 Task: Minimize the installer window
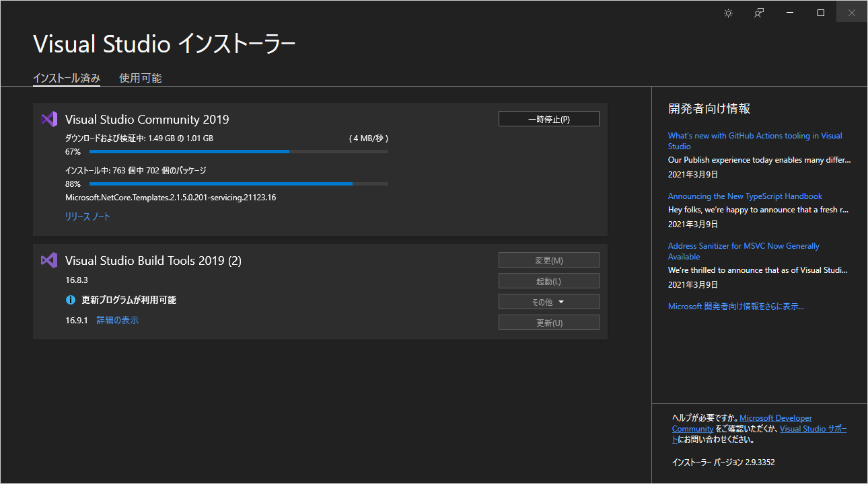click(x=790, y=13)
